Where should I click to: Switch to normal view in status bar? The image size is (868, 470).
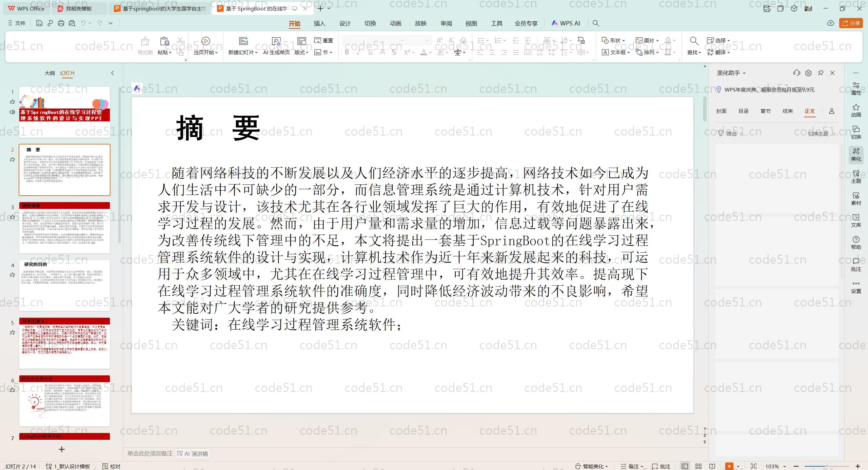point(685,466)
